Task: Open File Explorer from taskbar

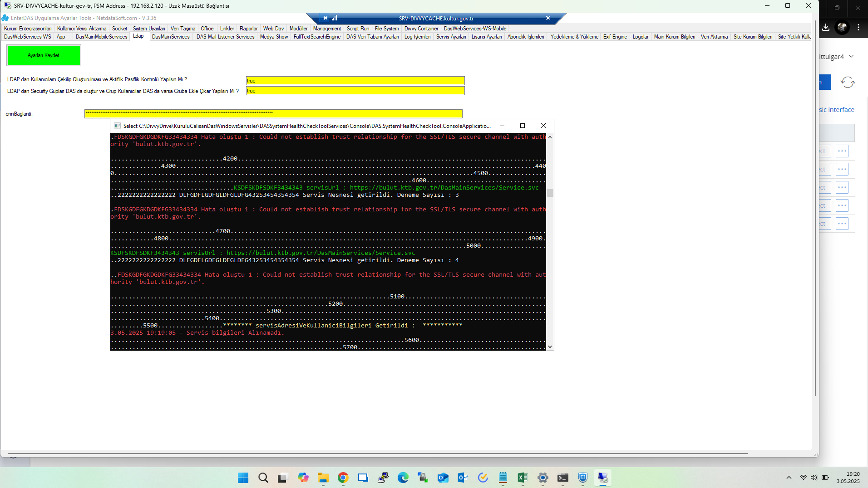Action: [323, 478]
